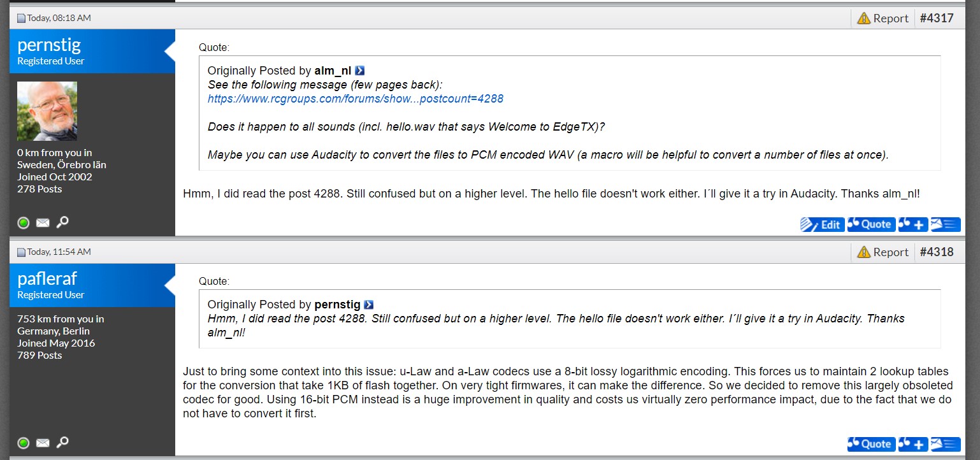Click pernstig's avatar photo

click(47, 111)
